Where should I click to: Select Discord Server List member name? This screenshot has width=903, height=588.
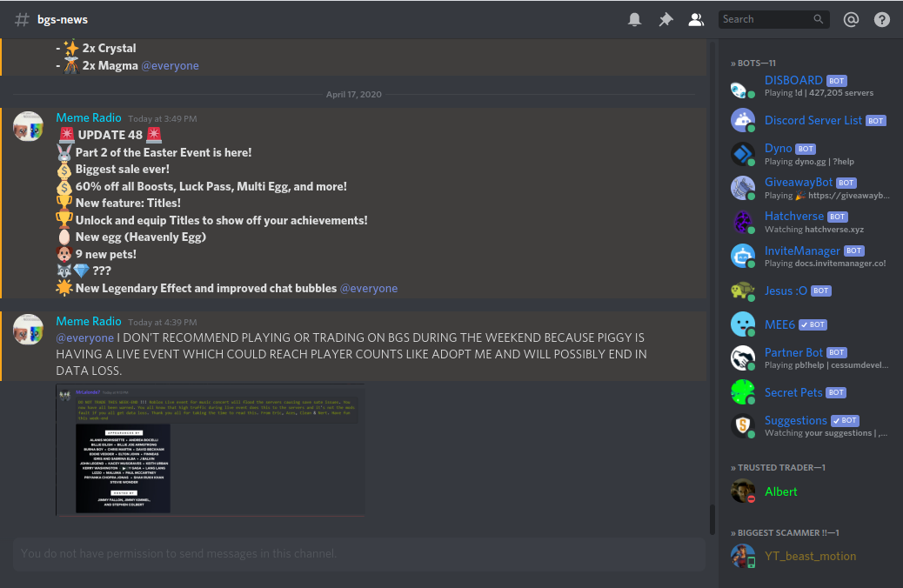click(813, 120)
